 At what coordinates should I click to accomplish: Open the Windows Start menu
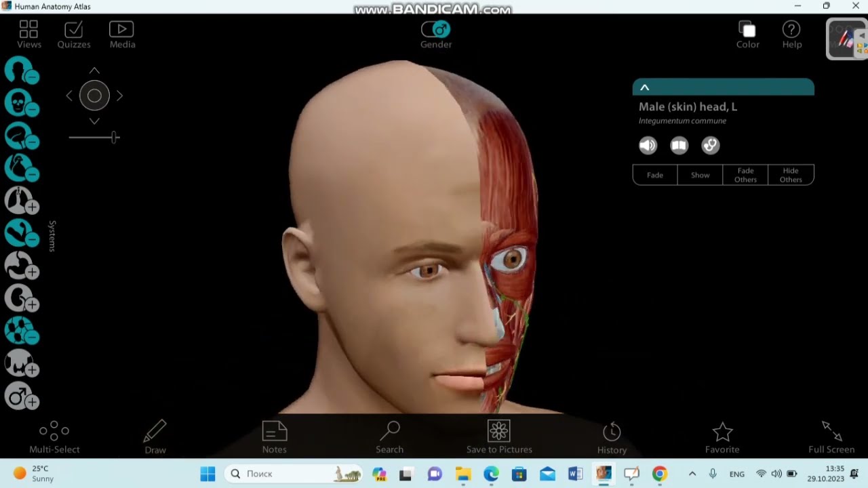tap(208, 474)
